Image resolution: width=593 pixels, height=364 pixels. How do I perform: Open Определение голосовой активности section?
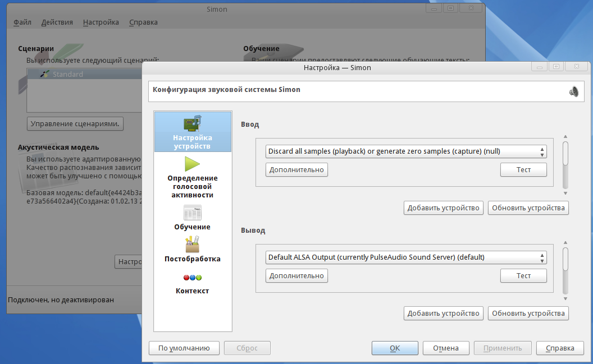point(193,177)
